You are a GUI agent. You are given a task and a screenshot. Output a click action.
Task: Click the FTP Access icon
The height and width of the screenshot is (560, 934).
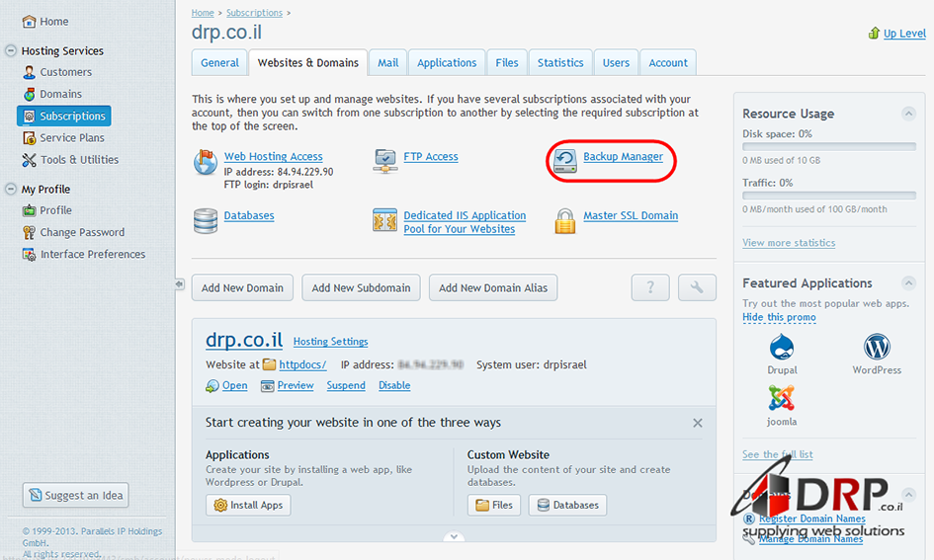coord(385,162)
